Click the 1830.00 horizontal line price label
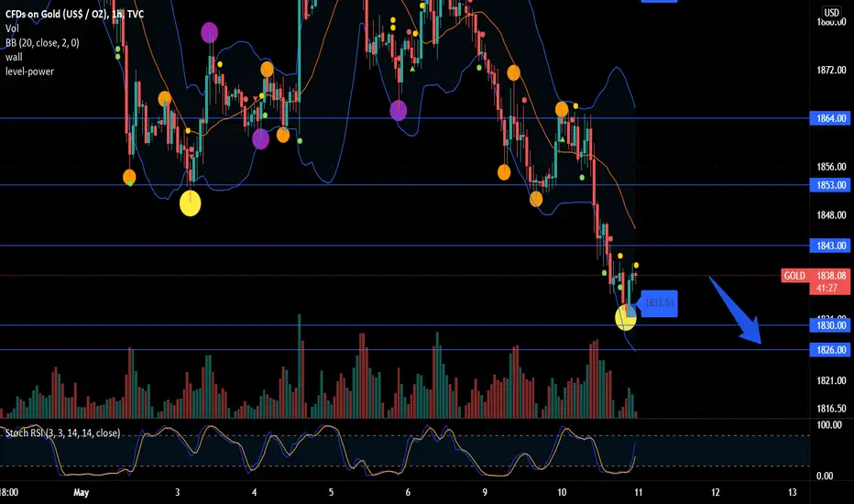 click(x=829, y=325)
